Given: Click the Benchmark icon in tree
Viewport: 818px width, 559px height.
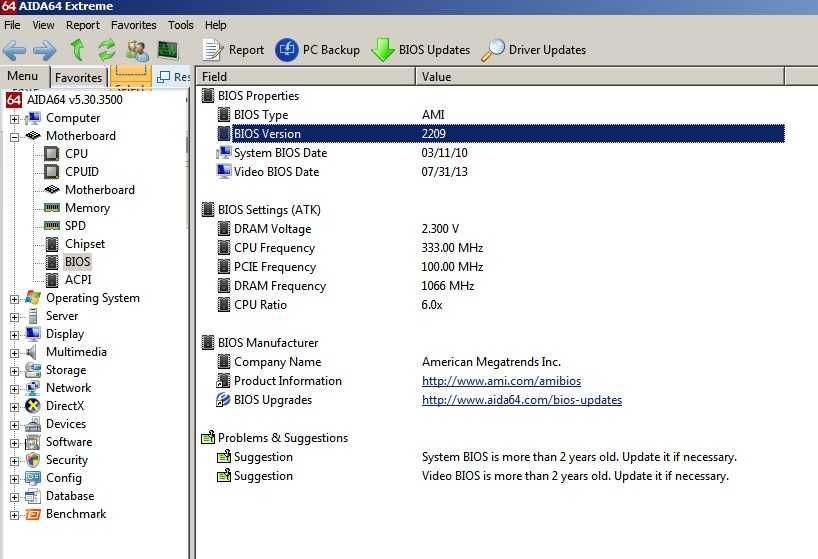Looking at the screenshot, I should click(x=33, y=515).
